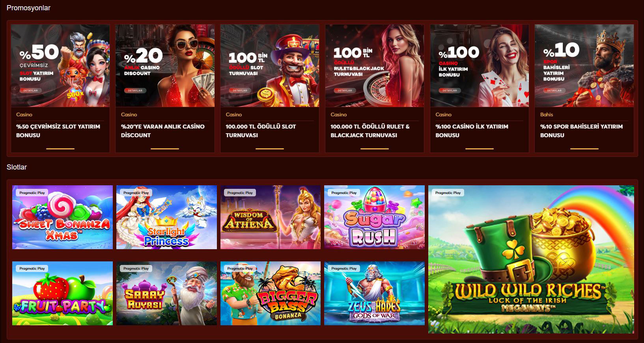Play the Sugar Rush slot

pos(374,217)
